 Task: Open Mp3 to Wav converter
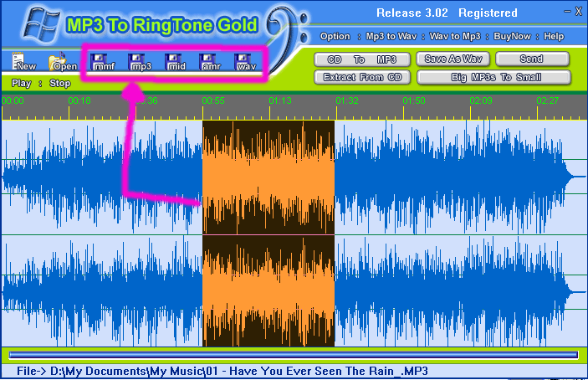click(x=391, y=36)
